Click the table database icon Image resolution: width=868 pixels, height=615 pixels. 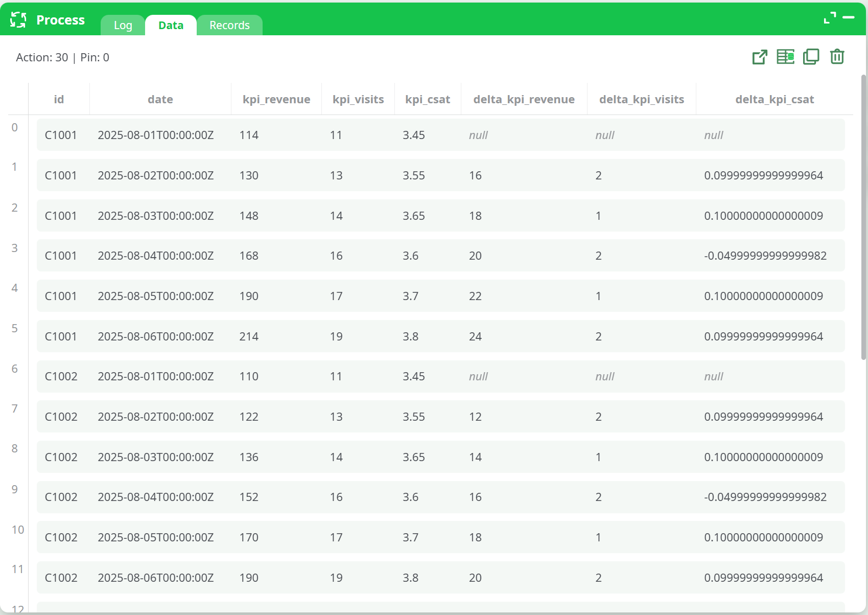785,57
